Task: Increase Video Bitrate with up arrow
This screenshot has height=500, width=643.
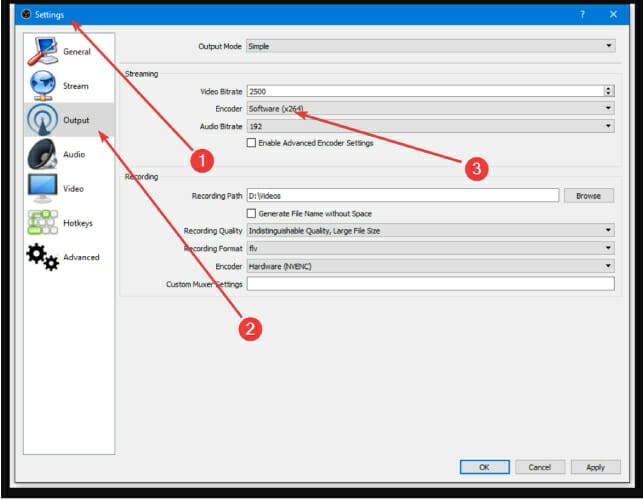Action: coord(609,88)
